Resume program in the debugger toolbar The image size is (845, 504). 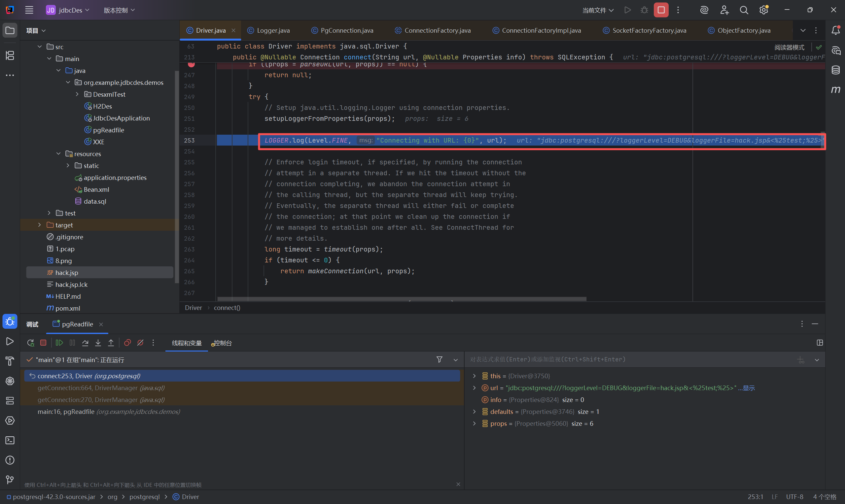59,343
